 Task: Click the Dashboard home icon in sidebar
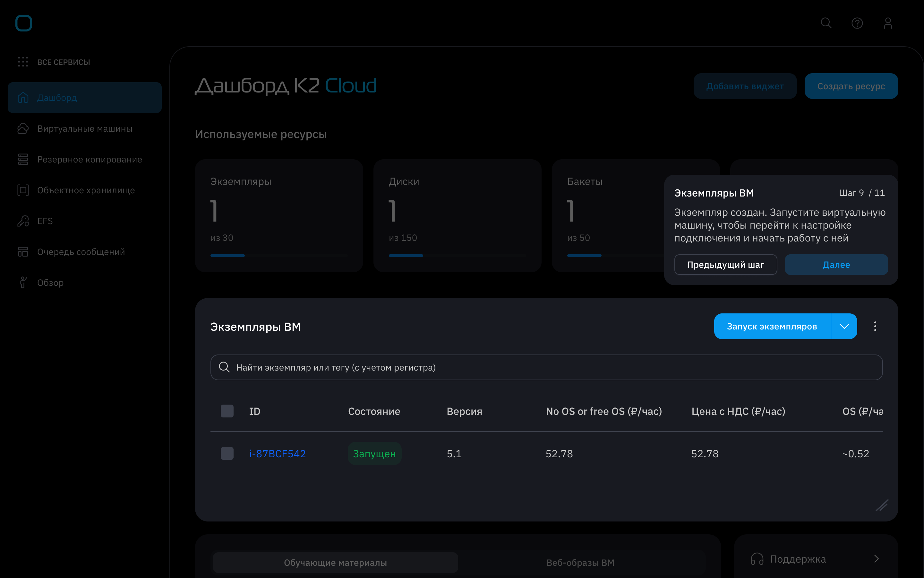coord(23,98)
